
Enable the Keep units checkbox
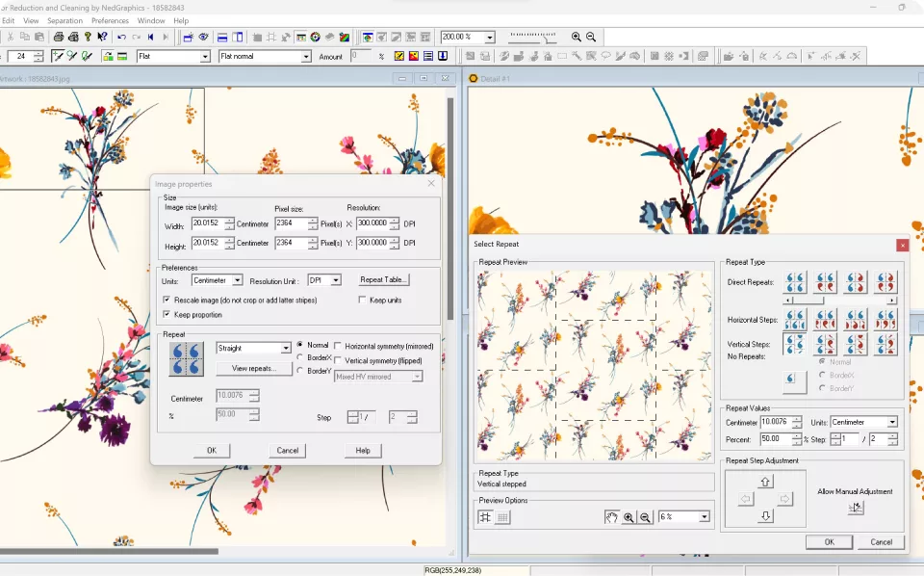click(x=363, y=301)
